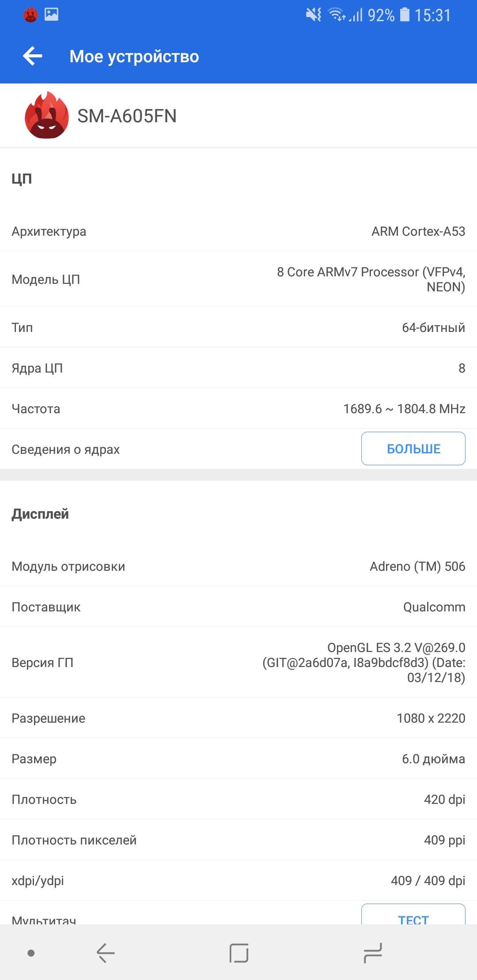Tap the Частота frequency row
The image size is (477, 980).
238,409
